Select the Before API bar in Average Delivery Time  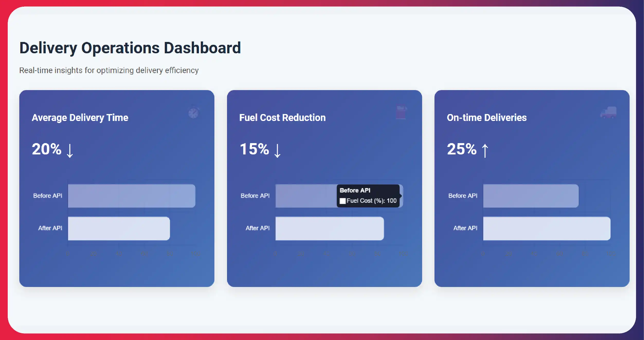click(x=131, y=196)
